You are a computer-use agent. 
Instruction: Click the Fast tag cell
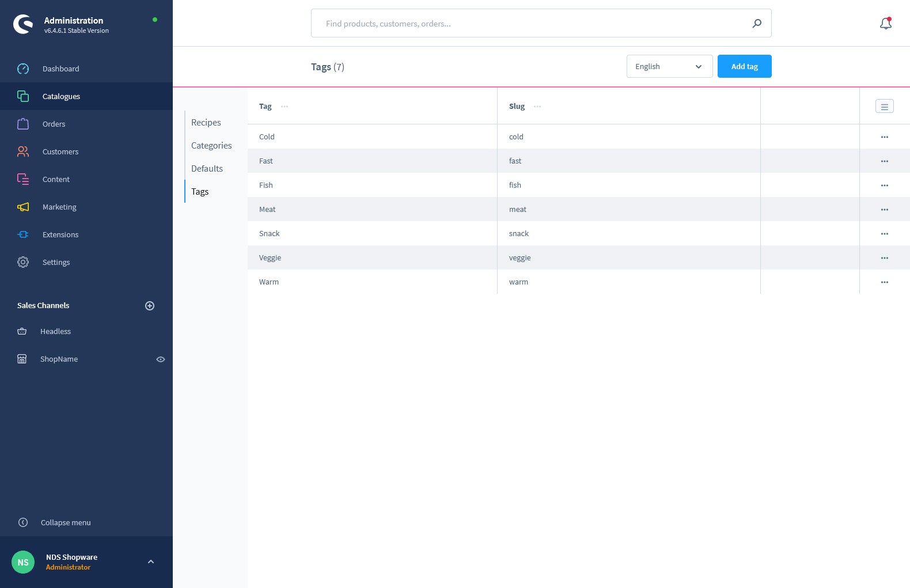pyautogui.click(x=372, y=161)
